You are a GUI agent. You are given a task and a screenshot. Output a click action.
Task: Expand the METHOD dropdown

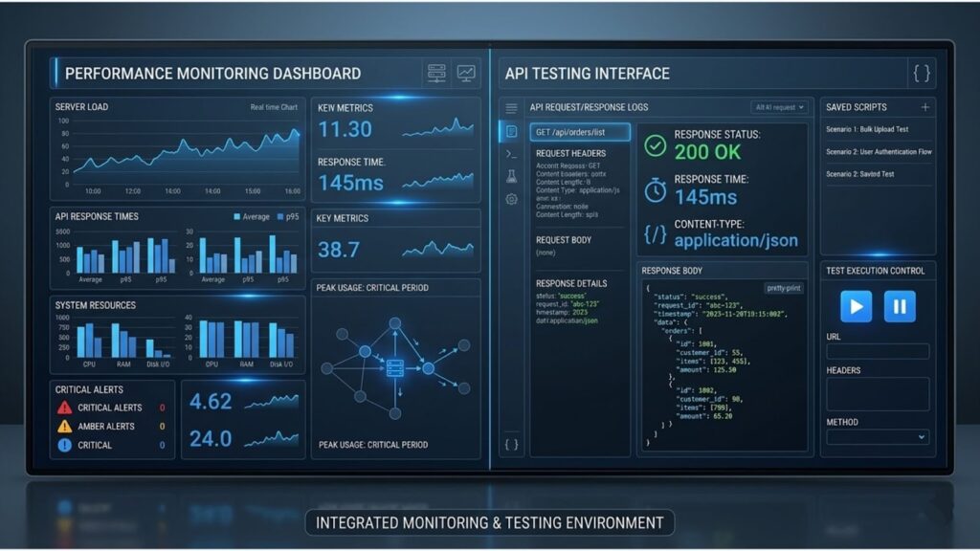[x=878, y=437]
